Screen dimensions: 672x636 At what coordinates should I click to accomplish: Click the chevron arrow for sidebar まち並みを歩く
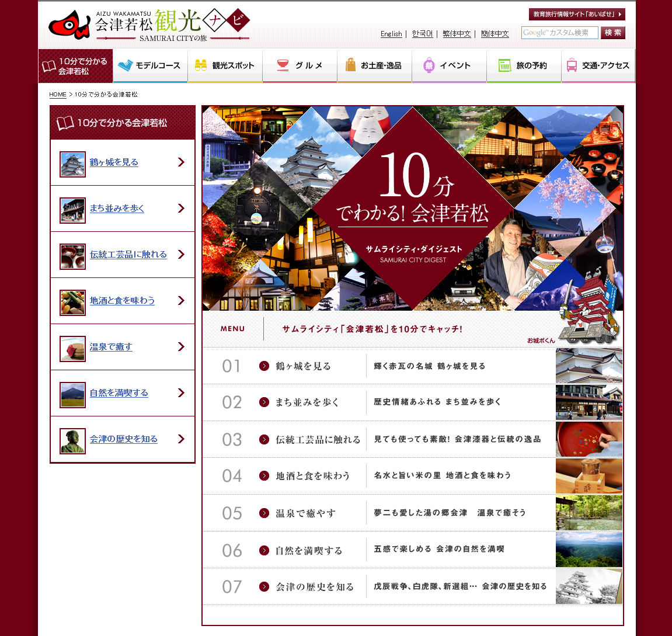[182, 208]
